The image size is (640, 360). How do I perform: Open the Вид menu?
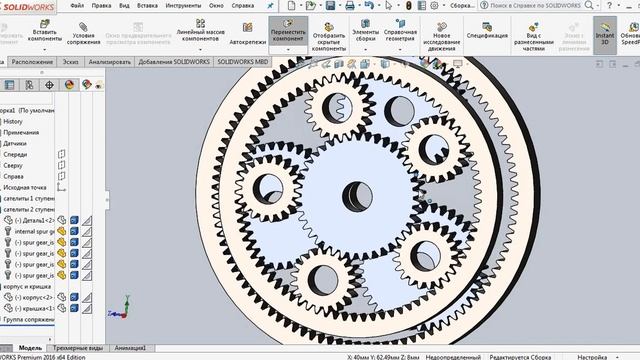(x=124, y=6)
